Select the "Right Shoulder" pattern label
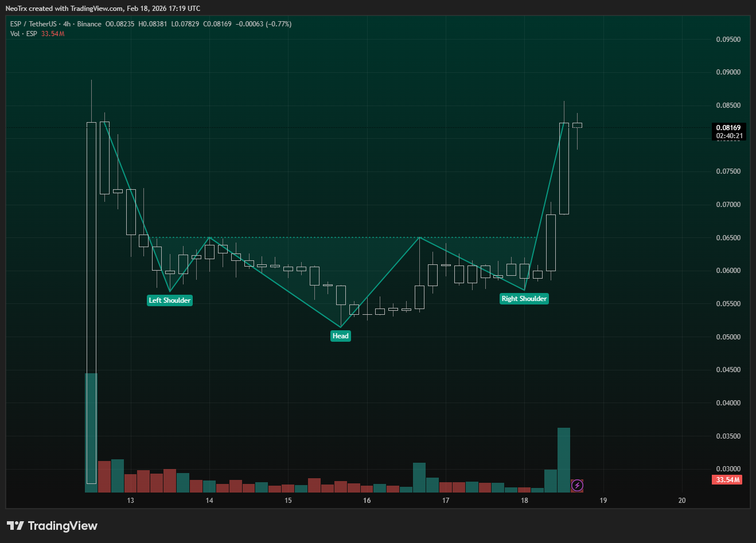756x543 pixels. (x=524, y=299)
